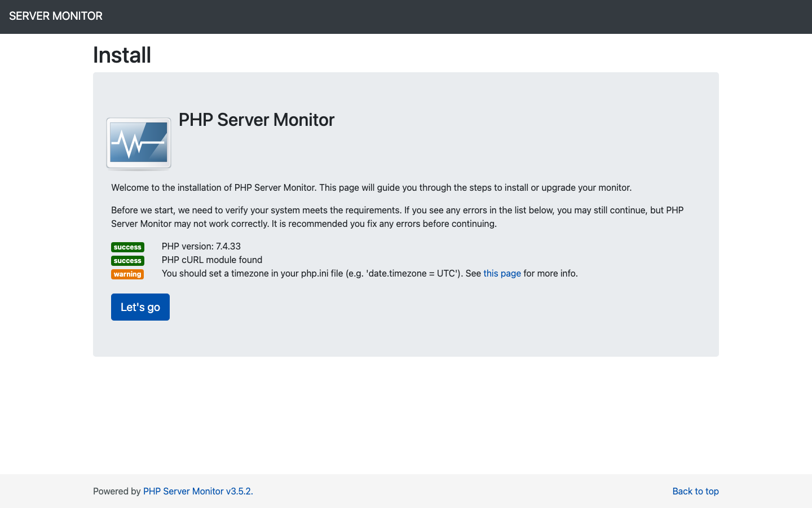Click the success badge next to cURL module

click(x=127, y=261)
